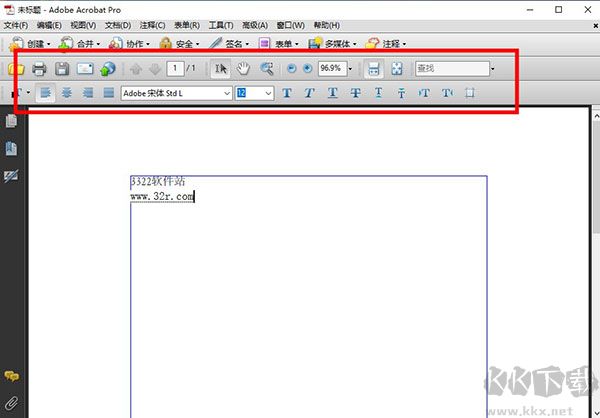Open the Signatures panel in sidebar
600x418 pixels.
click(11, 176)
